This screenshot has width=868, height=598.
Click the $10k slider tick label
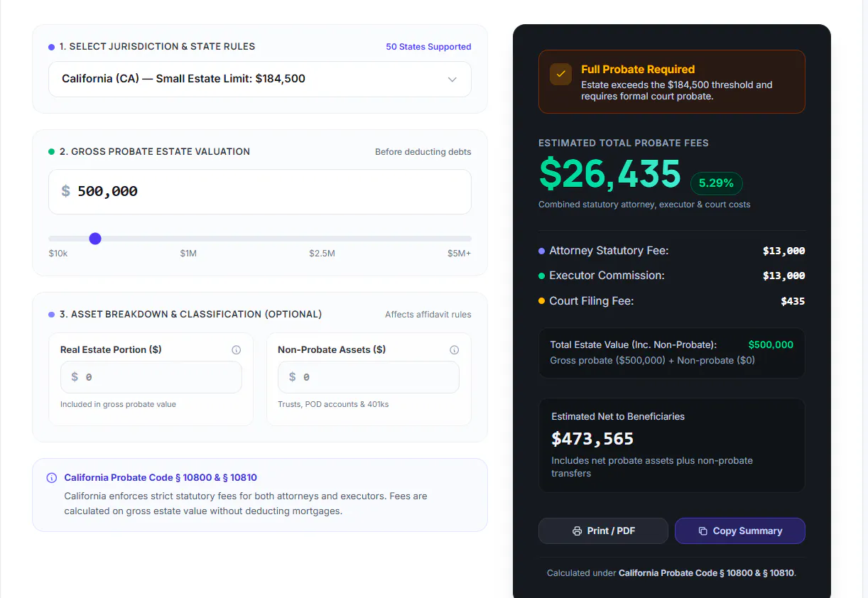(58, 254)
